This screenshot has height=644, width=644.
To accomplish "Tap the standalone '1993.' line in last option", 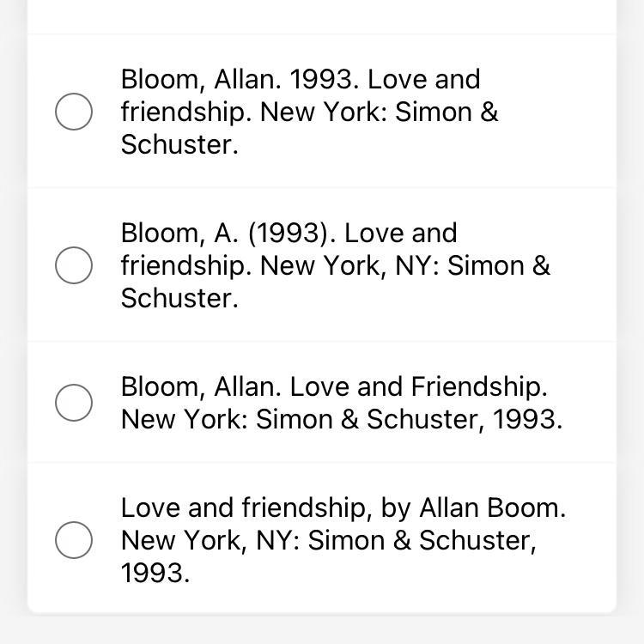I will [155, 573].
